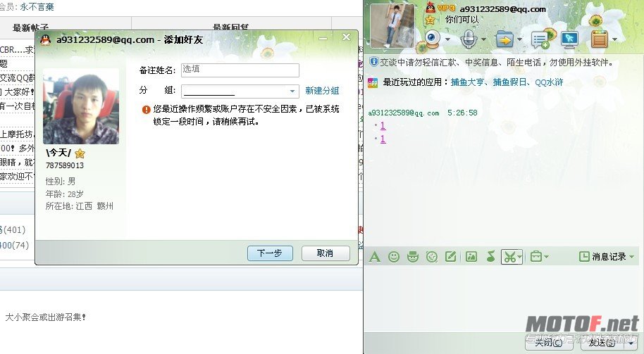
Task: Click the 取消 button
Action: pos(326,253)
